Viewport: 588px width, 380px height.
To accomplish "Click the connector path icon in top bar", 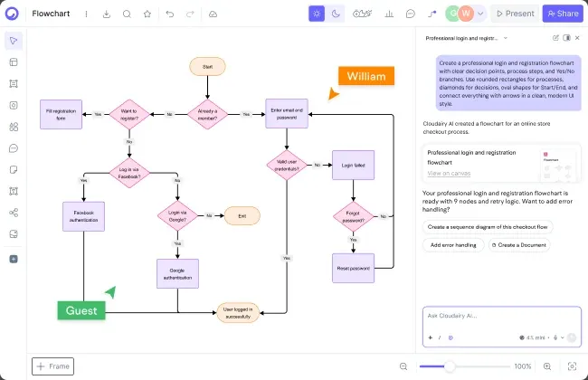I will coord(432,14).
